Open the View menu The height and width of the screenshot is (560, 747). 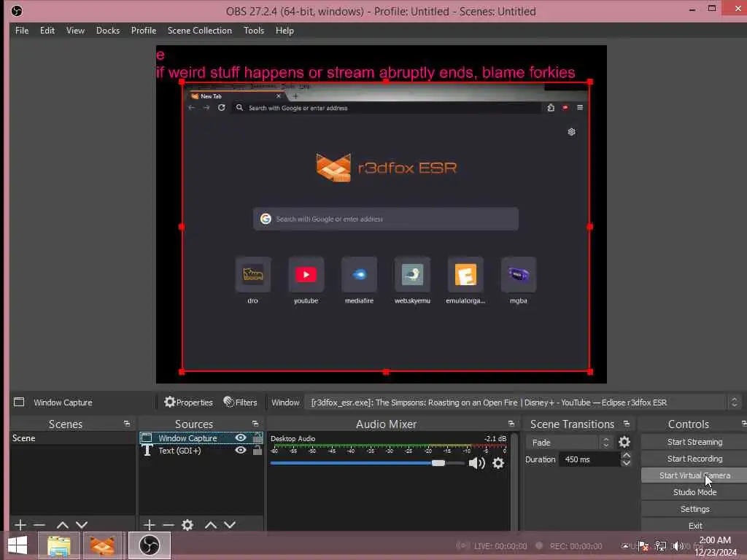coord(75,31)
